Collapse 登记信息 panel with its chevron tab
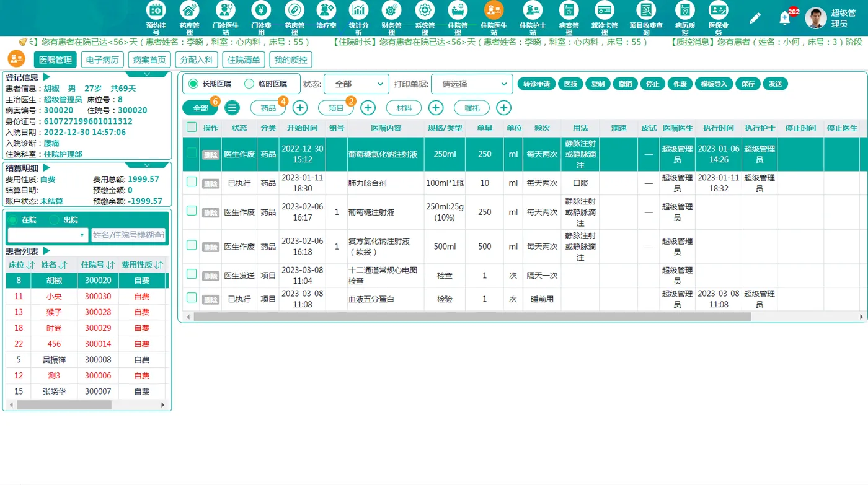Viewport: 868px width, 485px height. tap(147, 74)
